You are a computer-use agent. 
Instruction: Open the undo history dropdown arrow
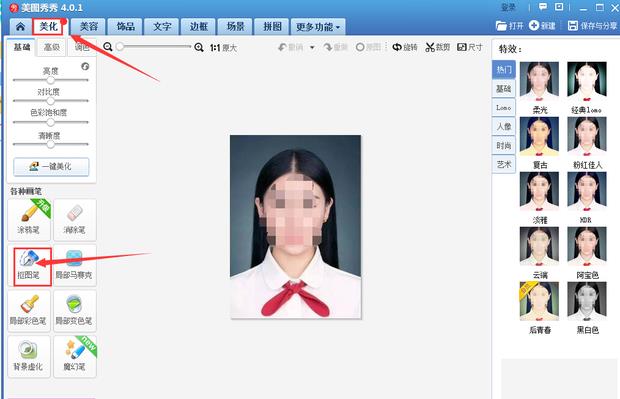pos(312,48)
